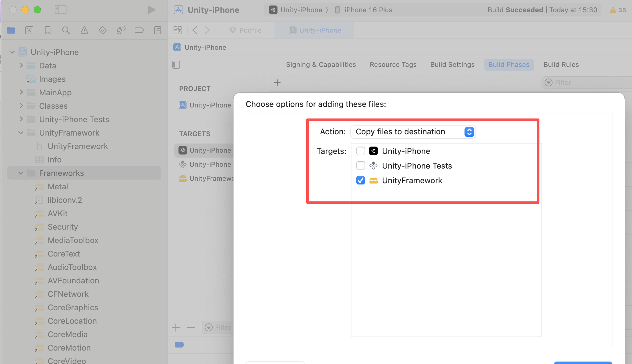Open the Resource Tags tab
This screenshot has width=632, height=364.
(393, 64)
